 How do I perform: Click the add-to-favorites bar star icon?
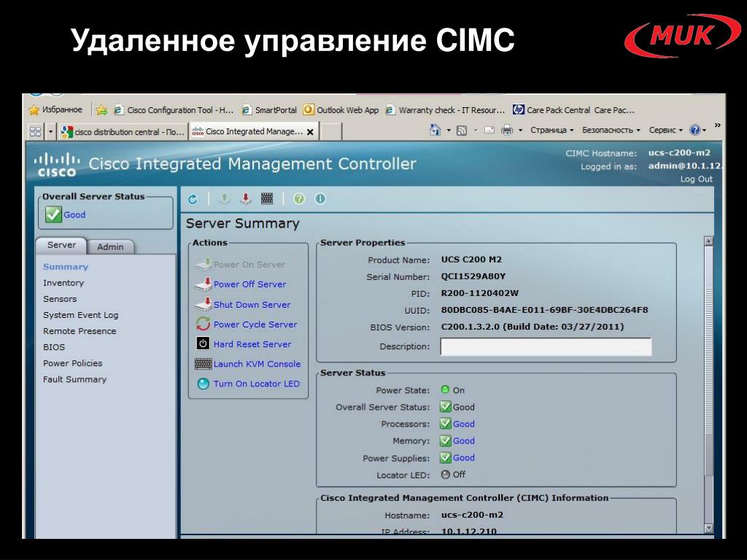point(101,110)
